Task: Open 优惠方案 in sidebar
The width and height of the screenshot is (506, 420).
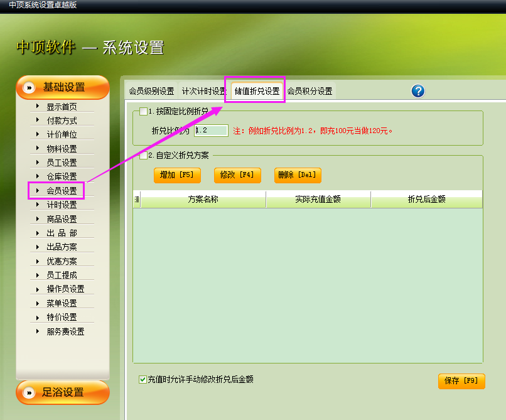Action: click(x=62, y=261)
